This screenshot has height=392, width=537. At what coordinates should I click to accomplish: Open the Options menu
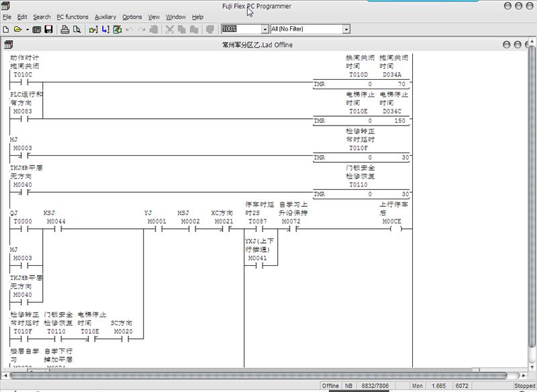[132, 17]
